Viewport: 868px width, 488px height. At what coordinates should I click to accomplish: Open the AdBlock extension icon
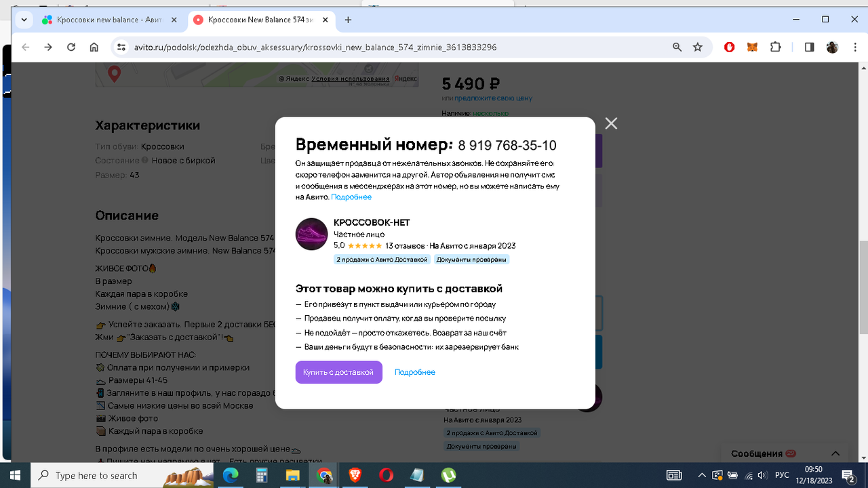[x=729, y=47]
